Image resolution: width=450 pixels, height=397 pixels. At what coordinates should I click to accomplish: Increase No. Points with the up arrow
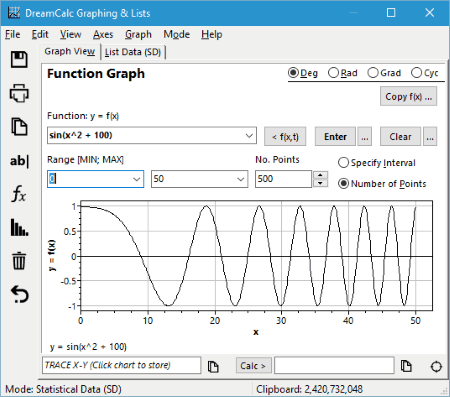[320, 175]
